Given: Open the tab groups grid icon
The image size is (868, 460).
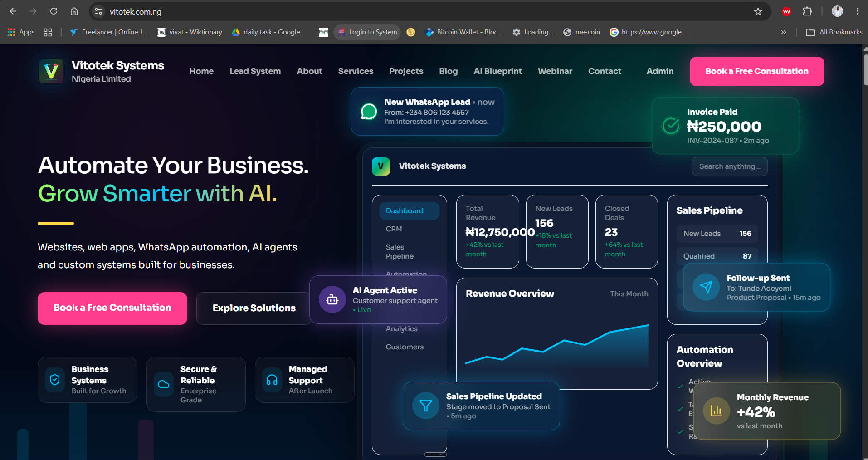Looking at the screenshot, I should pos(48,32).
